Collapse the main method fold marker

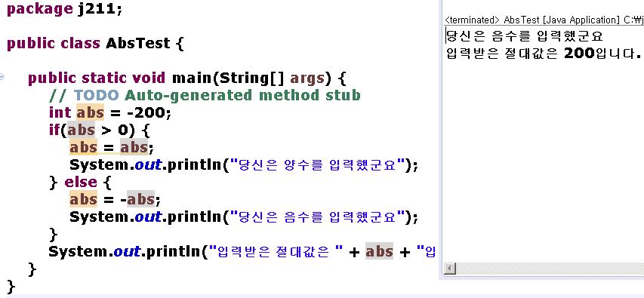tap(2, 77)
